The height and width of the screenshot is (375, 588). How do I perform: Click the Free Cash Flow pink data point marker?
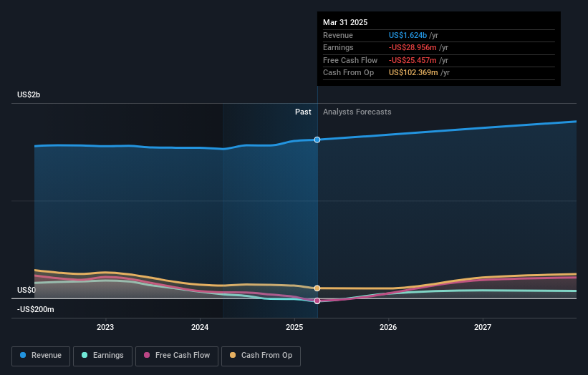click(317, 301)
